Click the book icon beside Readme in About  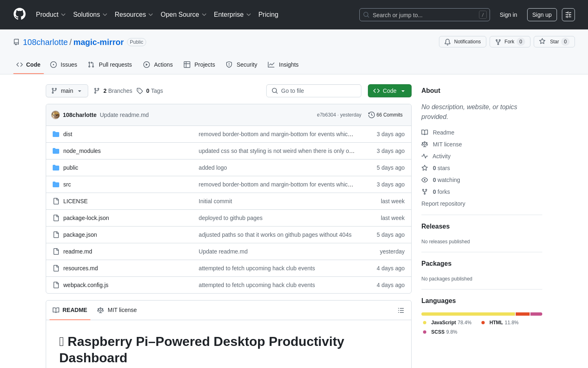click(425, 132)
